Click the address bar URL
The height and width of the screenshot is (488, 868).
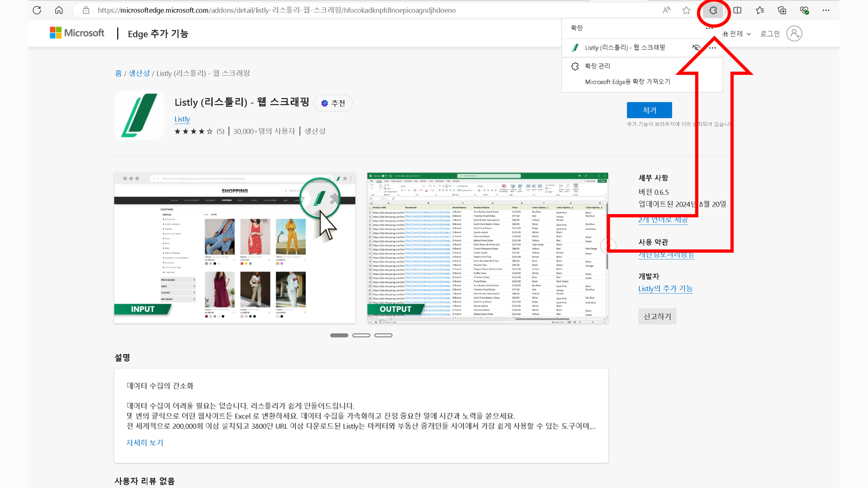(277, 10)
